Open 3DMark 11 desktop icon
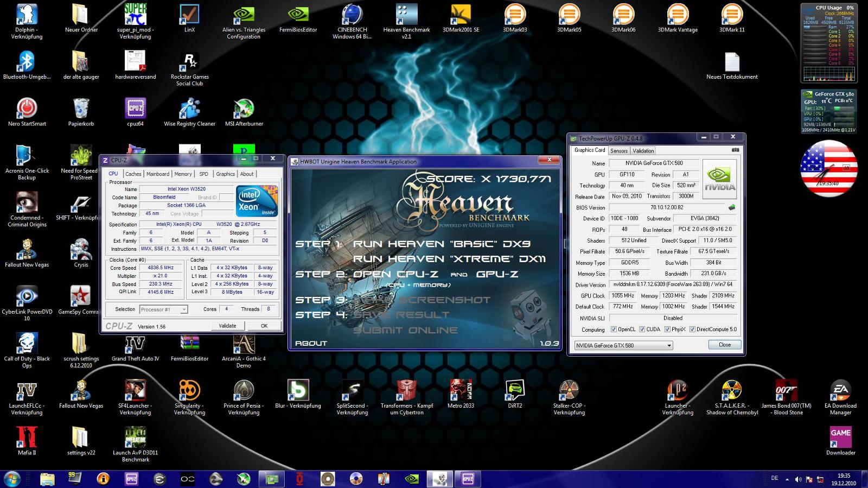The width and height of the screenshot is (868, 488). (732, 18)
